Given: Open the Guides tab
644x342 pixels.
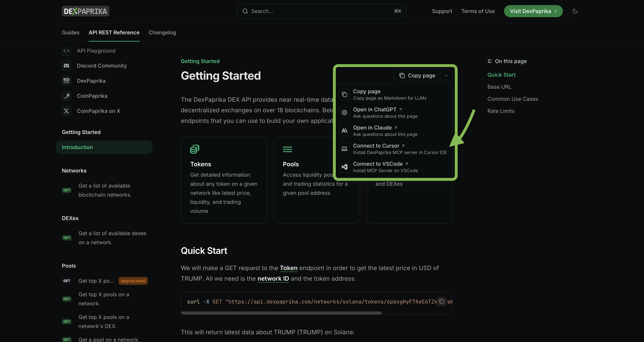Looking at the screenshot, I should point(71,32).
